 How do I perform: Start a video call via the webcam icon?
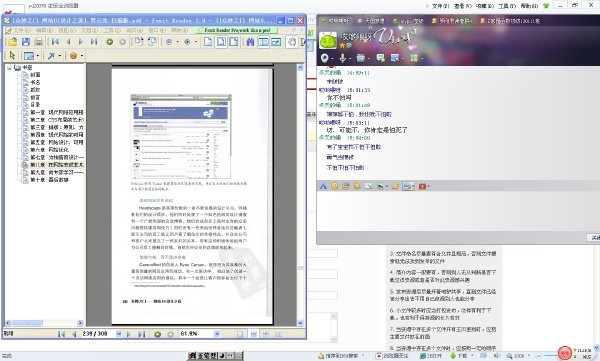[x=325, y=58]
